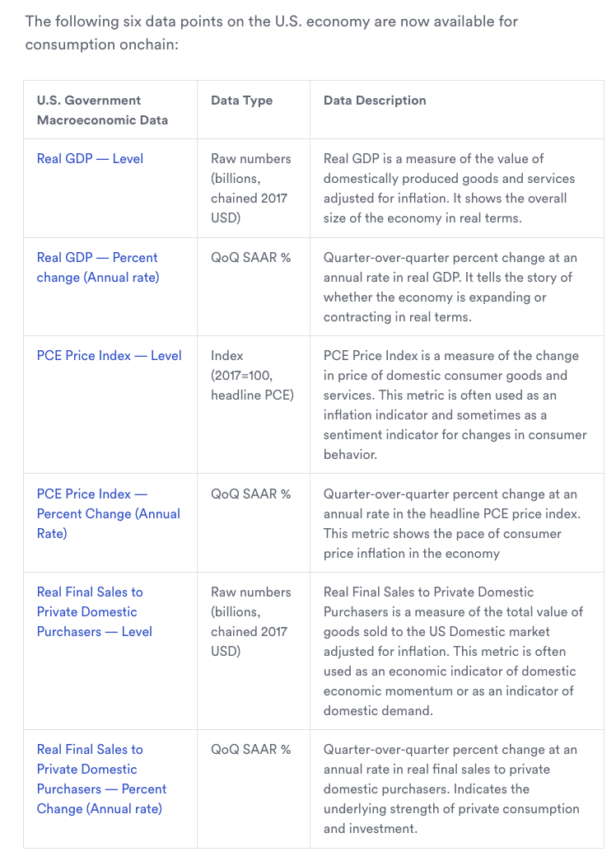Click QoQ SAAR % in the PCE row

[x=250, y=494]
